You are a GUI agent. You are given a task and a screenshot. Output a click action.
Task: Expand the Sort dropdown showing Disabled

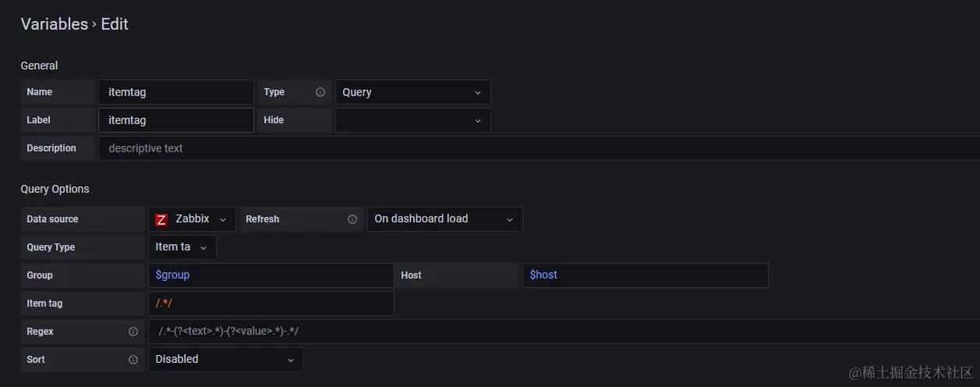(225, 360)
